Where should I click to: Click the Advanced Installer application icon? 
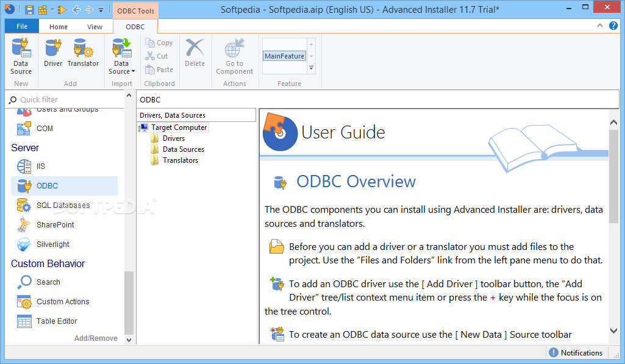(10, 9)
